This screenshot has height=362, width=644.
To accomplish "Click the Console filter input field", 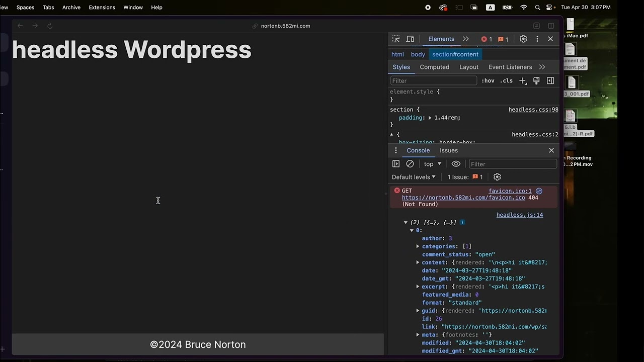I will [513, 164].
